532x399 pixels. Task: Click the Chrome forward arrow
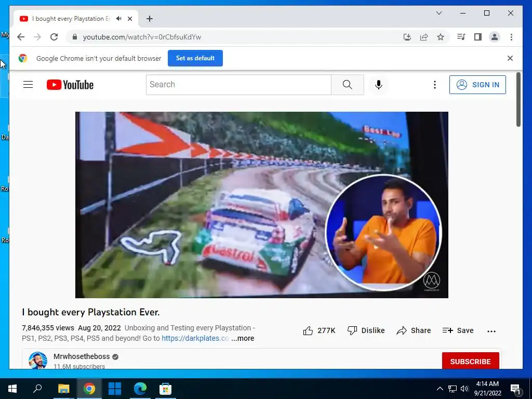click(x=37, y=37)
